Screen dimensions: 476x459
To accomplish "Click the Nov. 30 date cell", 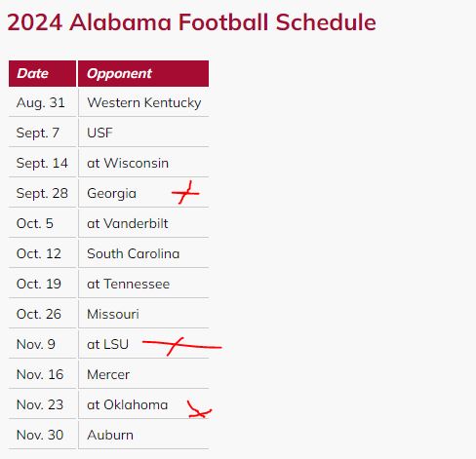I will 42,435.
